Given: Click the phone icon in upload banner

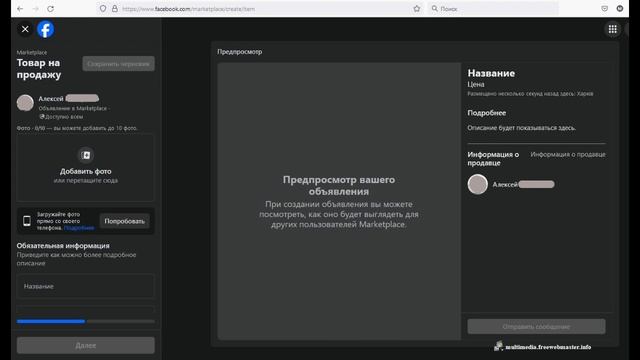Looking at the screenshot, I should click(x=27, y=221).
